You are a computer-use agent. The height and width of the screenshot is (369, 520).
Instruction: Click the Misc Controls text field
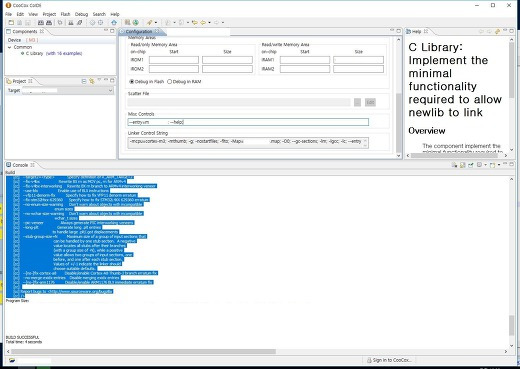[x=248, y=122]
